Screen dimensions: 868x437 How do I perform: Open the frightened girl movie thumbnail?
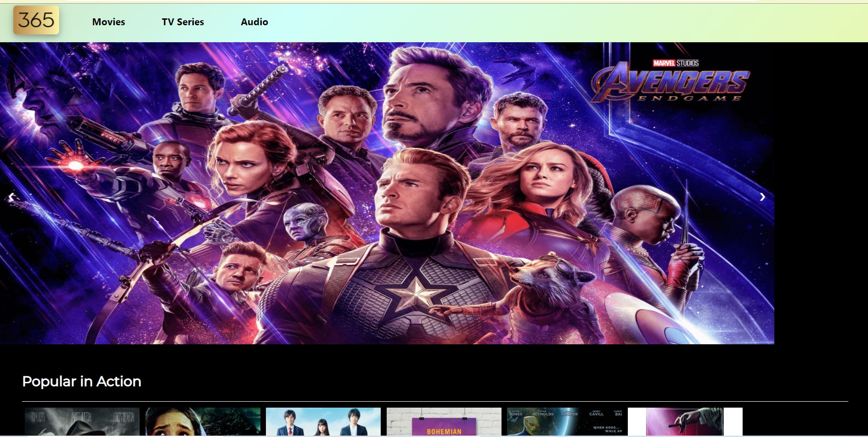(x=203, y=421)
